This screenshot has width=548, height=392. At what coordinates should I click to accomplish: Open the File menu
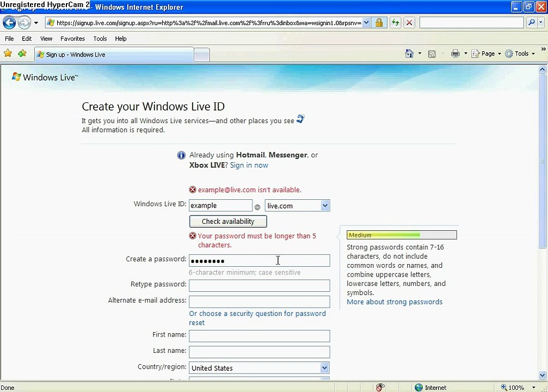[x=9, y=39]
